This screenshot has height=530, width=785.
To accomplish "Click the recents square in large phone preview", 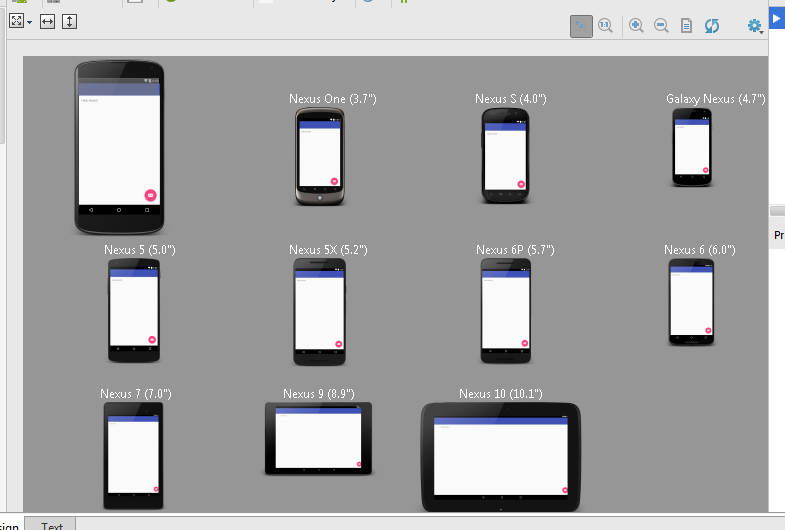I will pos(147,210).
